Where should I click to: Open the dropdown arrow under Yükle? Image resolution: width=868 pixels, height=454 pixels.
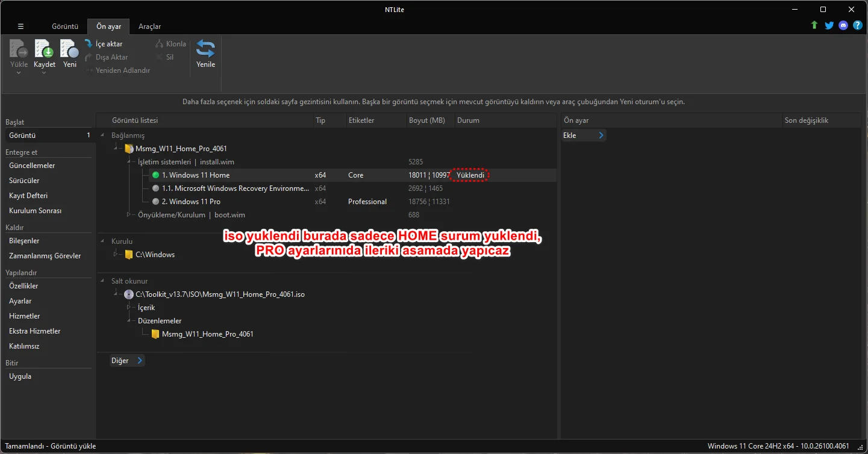tap(19, 73)
